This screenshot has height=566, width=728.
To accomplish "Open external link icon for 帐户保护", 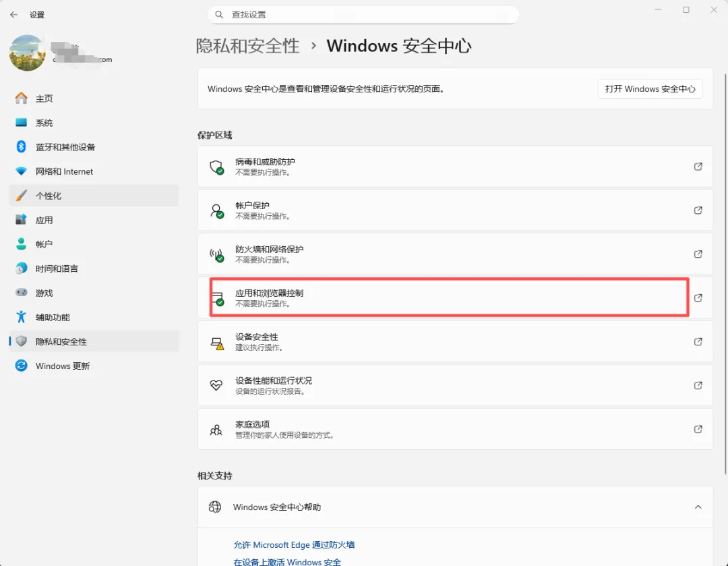I will pos(698,210).
